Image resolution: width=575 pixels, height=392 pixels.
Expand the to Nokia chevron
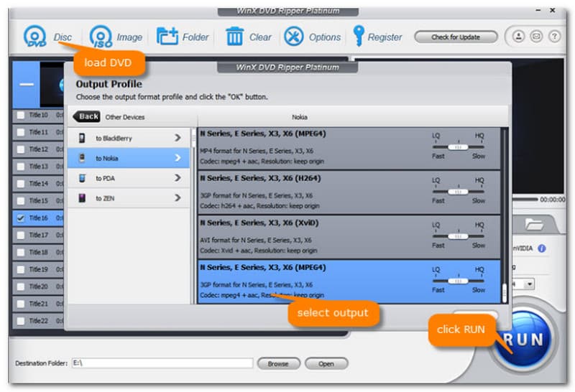(x=178, y=158)
